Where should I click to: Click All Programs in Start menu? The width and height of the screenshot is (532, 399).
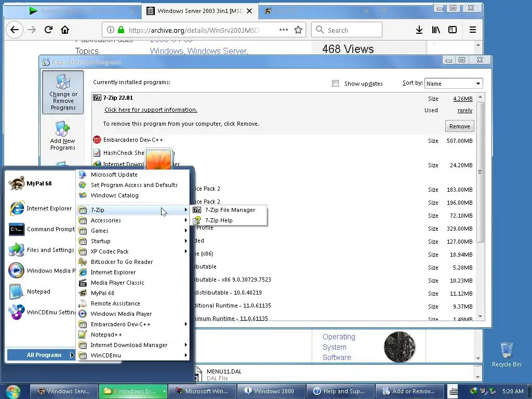coord(41,355)
